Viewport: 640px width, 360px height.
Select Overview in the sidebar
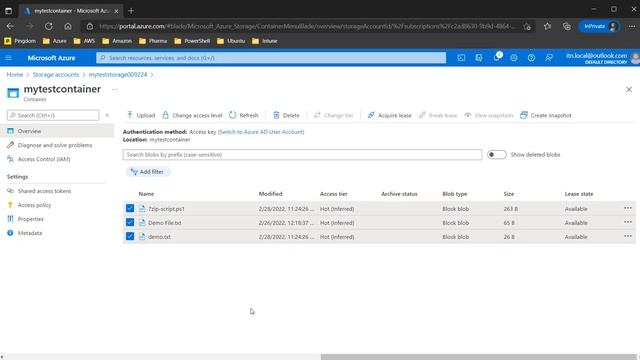coord(57,131)
